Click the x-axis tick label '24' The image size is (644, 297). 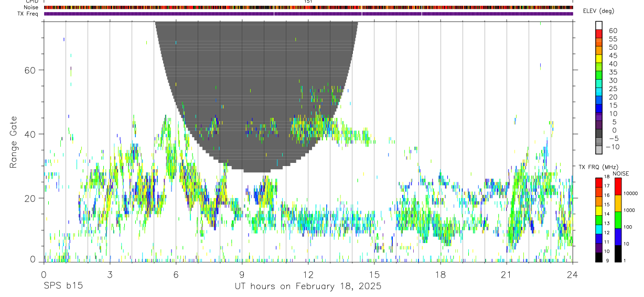pyautogui.click(x=572, y=274)
